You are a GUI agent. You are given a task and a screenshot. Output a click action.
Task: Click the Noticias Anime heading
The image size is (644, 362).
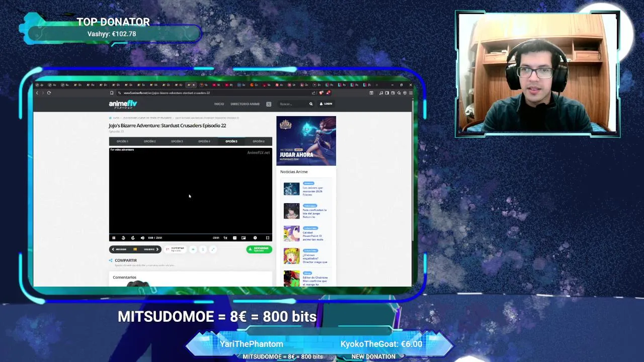point(294,172)
